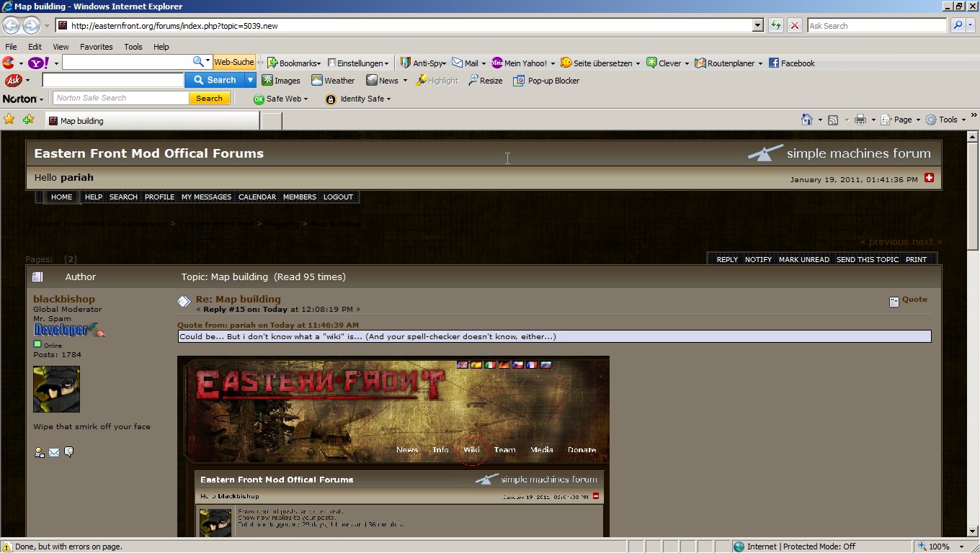Image resolution: width=980 pixels, height=553 pixels.
Task: Click the blue Search button in Ask toolbar
Action: click(x=215, y=80)
